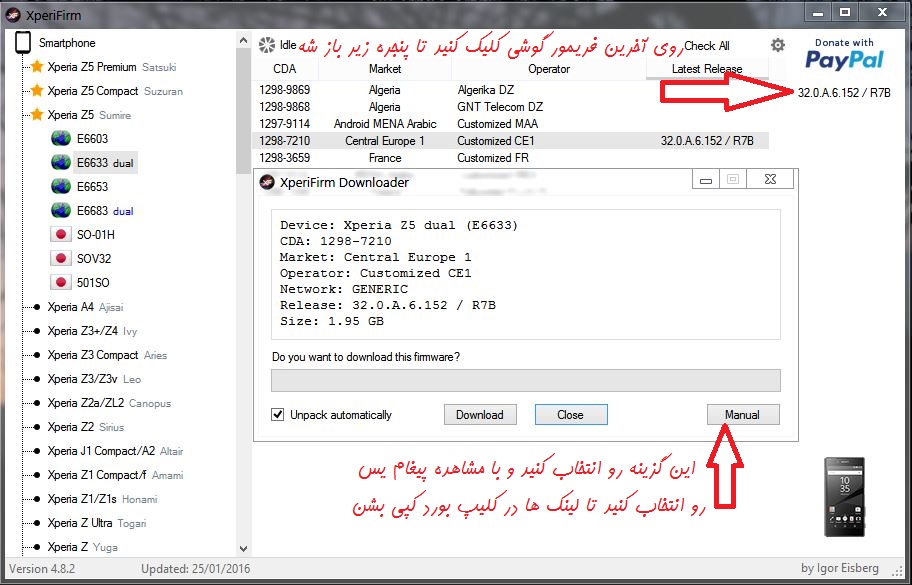Screen dimensions: 912x585
Task: Expand the Xperia A4 Ajisai node
Action: (x=36, y=306)
